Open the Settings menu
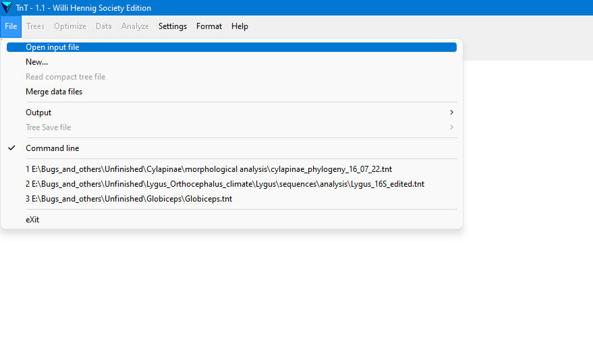The image size is (593, 364). tap(173, 26)
